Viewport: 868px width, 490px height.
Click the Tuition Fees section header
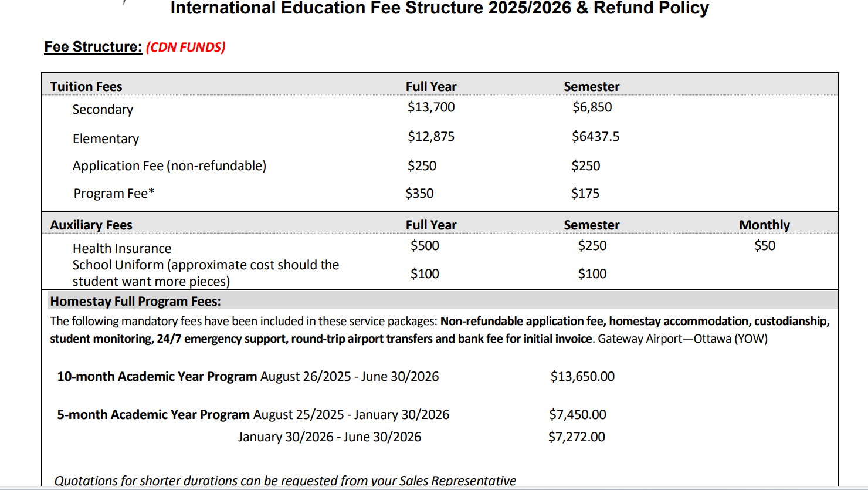86,86
